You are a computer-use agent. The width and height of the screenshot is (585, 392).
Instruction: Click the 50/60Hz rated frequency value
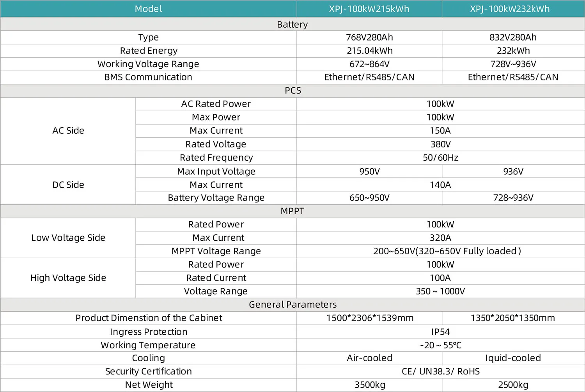pyautogui.click(x=440, y=158)
